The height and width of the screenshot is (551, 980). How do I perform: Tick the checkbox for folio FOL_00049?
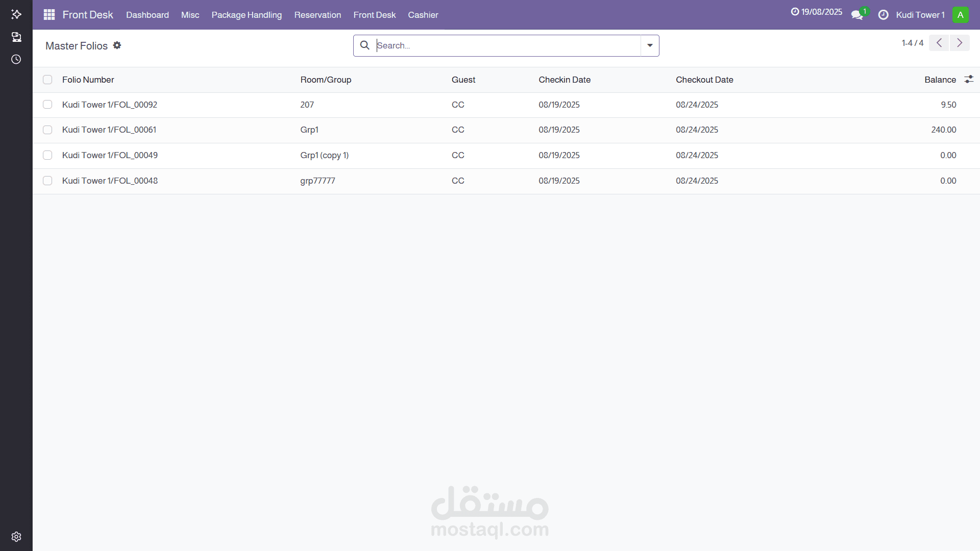[x=47, y=155]
